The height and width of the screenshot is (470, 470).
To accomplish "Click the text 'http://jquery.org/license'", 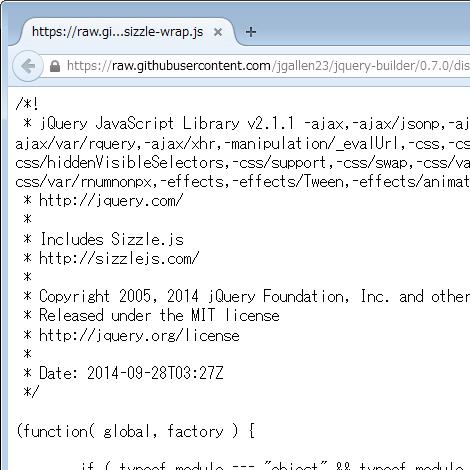I will (139, 335).
